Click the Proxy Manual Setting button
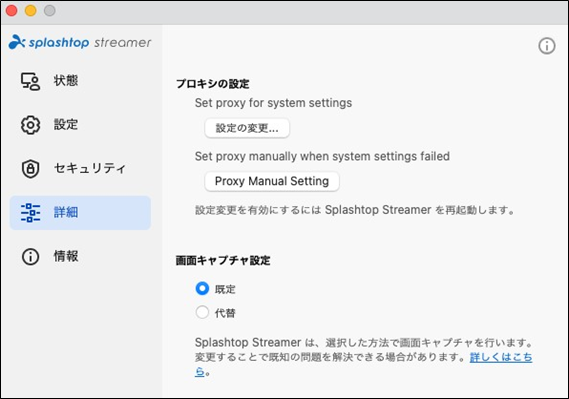 pyautogui.click(x=272, y=181)
